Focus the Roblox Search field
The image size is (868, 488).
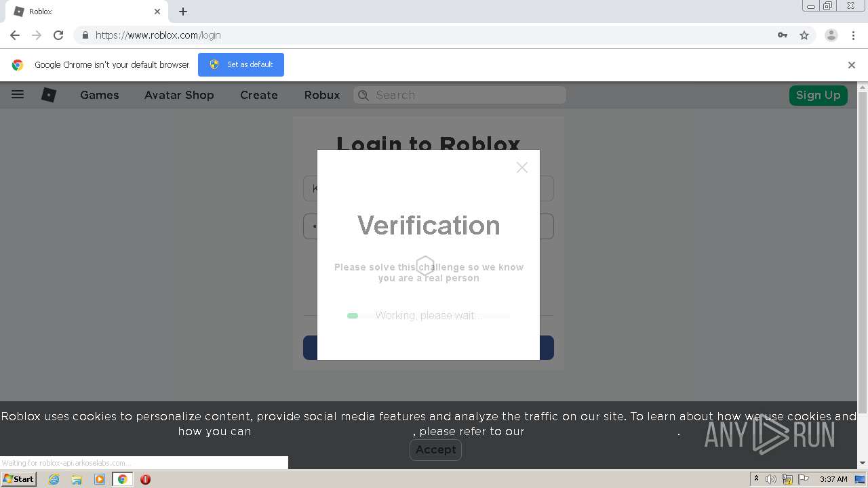tap(460, 95)
